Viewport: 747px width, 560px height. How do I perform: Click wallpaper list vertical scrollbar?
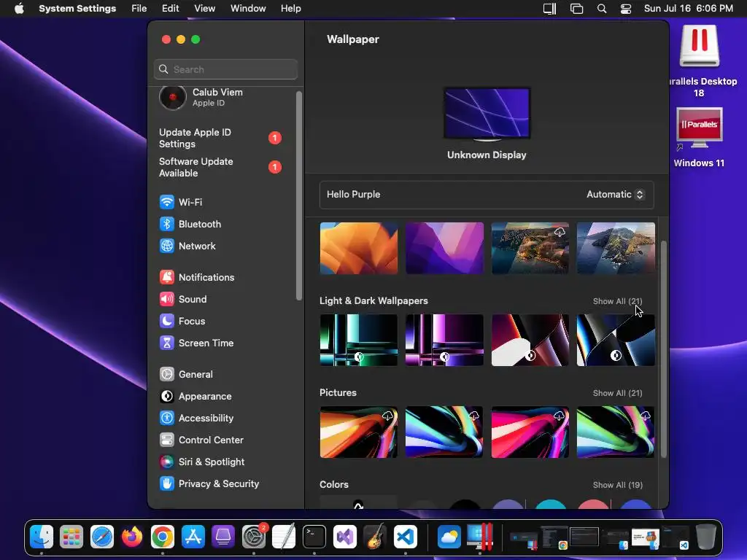tap(664, 349)
